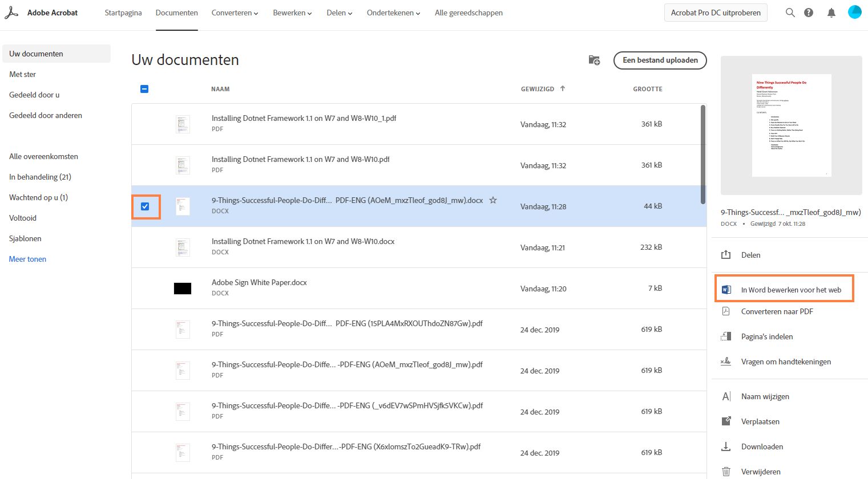Screen dimensions: 868x479
Task: Toggle the select-all checkbox in header
Action: pyautogui.click(x=144, y=89)
